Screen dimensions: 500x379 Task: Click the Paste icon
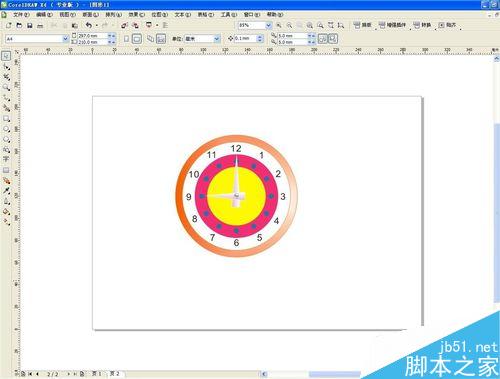pyautogui.click(x=75, y=25)
